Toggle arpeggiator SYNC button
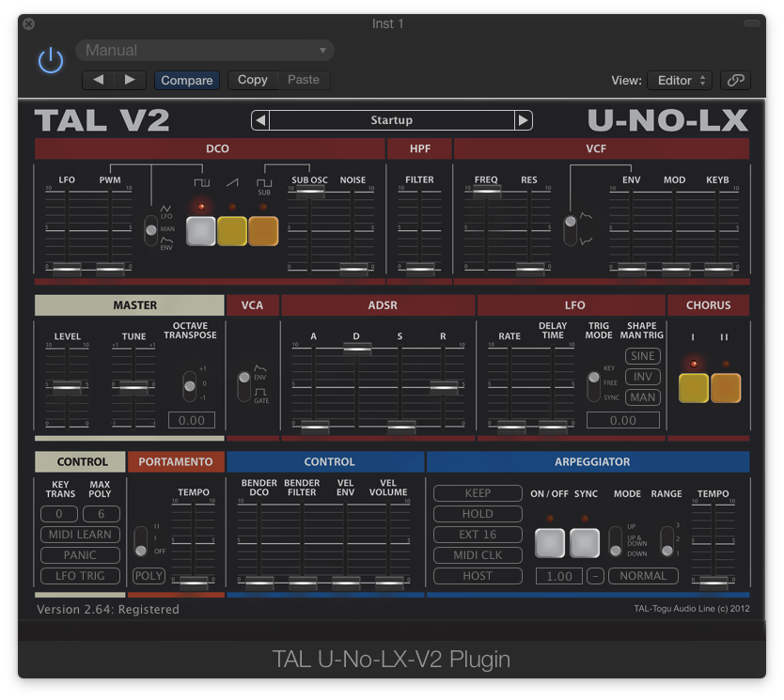 585,543
